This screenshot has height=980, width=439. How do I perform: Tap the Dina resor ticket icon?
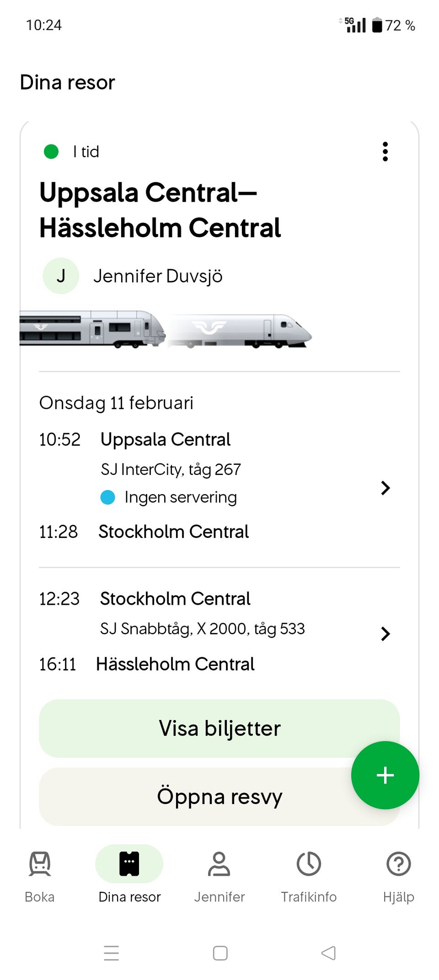coord(129,863)
